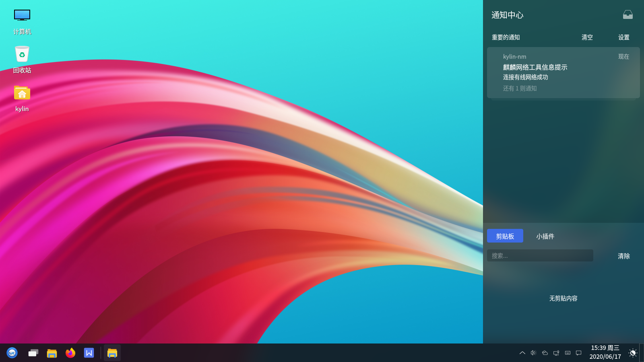Click the clipboard 搜索 input field
This screenshot has width=644, height=362.
pyautogui.click(x=540, y=256)
